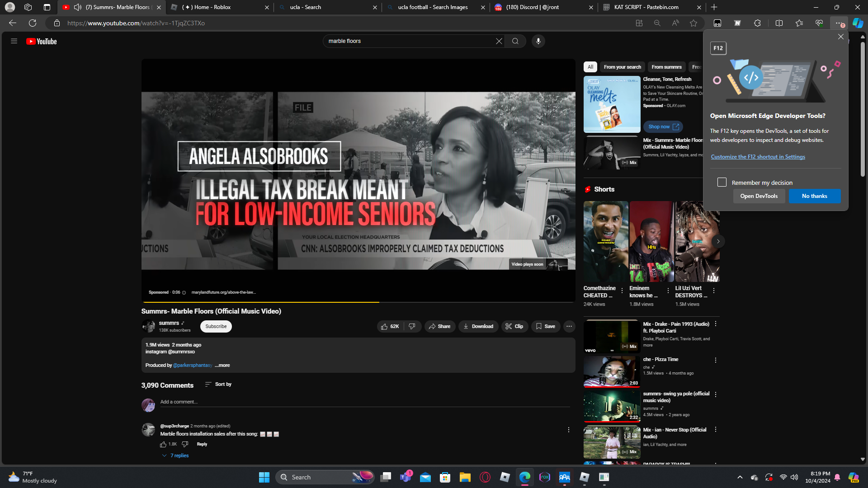
Task: Like the @sup3rcharge comment
Action: 163,444
